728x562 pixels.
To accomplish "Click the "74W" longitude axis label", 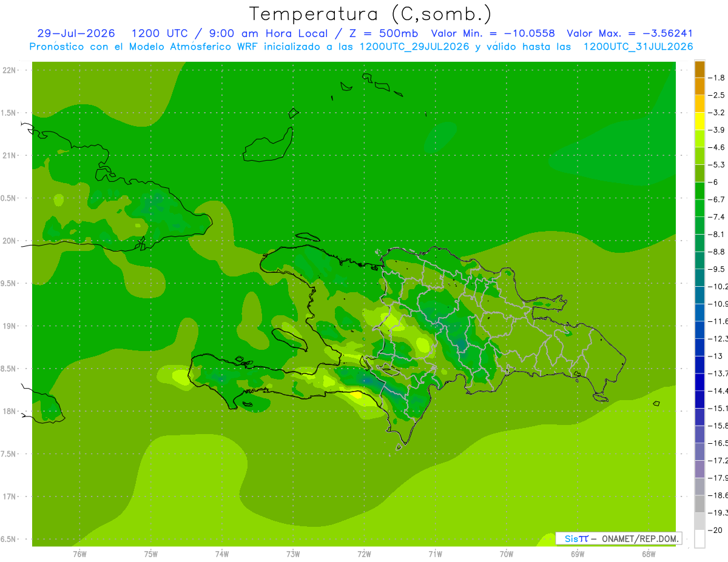I will pyautogui.click(x=222, y=554).
